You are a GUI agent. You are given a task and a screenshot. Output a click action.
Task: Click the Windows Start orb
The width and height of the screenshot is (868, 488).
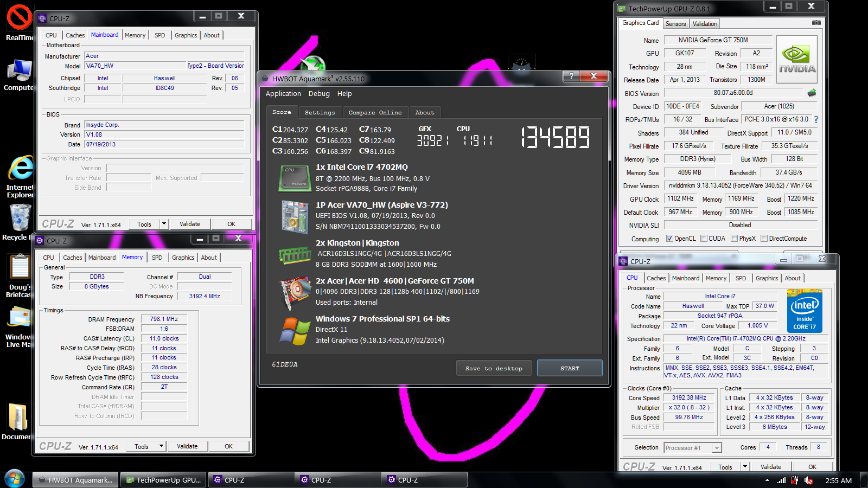click(x=15, y=479)
